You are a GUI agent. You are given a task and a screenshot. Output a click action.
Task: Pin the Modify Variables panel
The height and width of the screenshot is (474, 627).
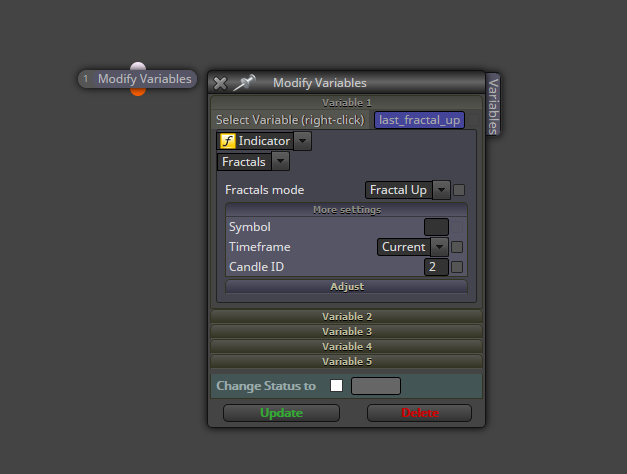[244, 83]
